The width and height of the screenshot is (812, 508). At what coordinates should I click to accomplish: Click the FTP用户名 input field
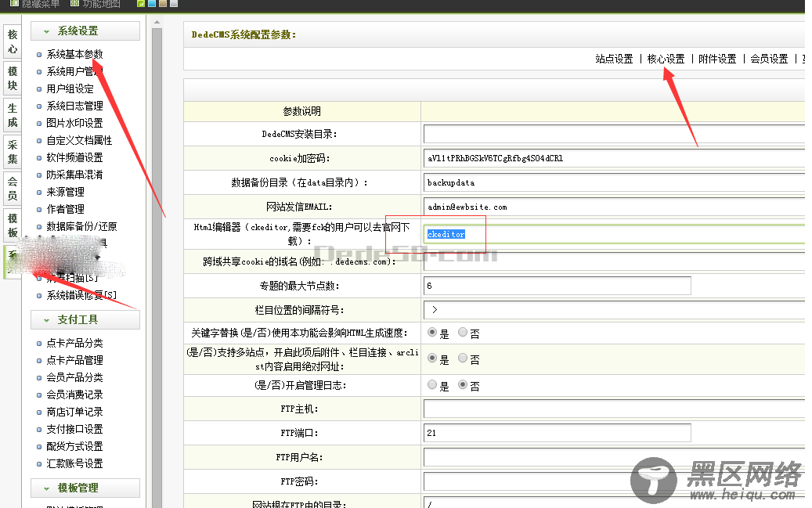(614, 457)
